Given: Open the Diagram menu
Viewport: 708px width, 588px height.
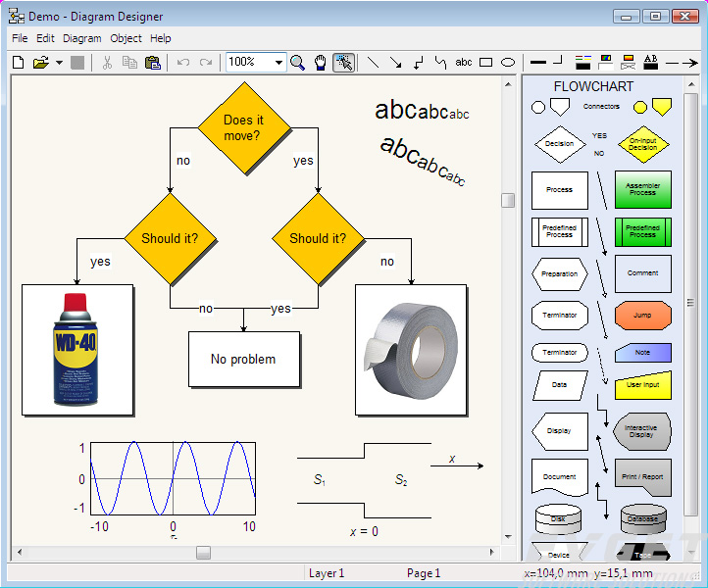Looking at the screenshot, I should point(82,38).
